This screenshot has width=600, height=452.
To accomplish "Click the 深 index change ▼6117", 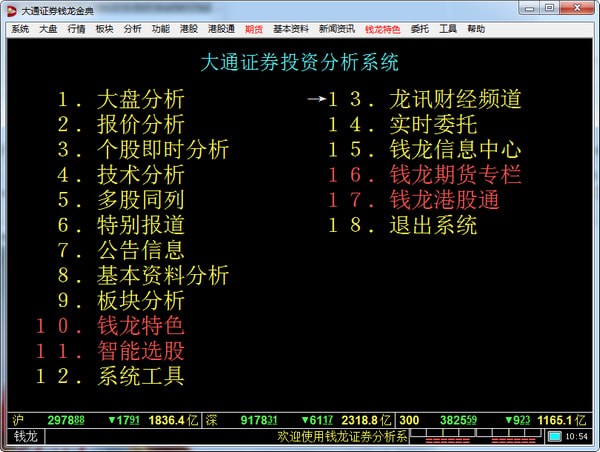I will point(317,421).
